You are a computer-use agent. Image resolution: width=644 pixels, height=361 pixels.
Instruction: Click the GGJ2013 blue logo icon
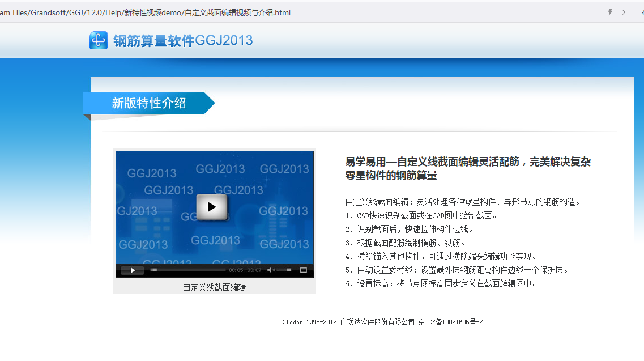[99, 40]
